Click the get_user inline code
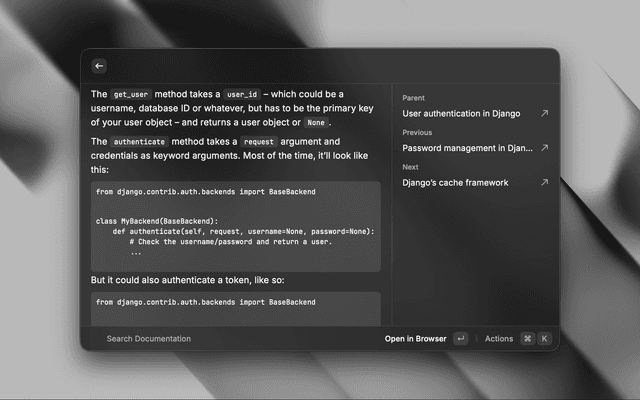 tap(131, 93)
